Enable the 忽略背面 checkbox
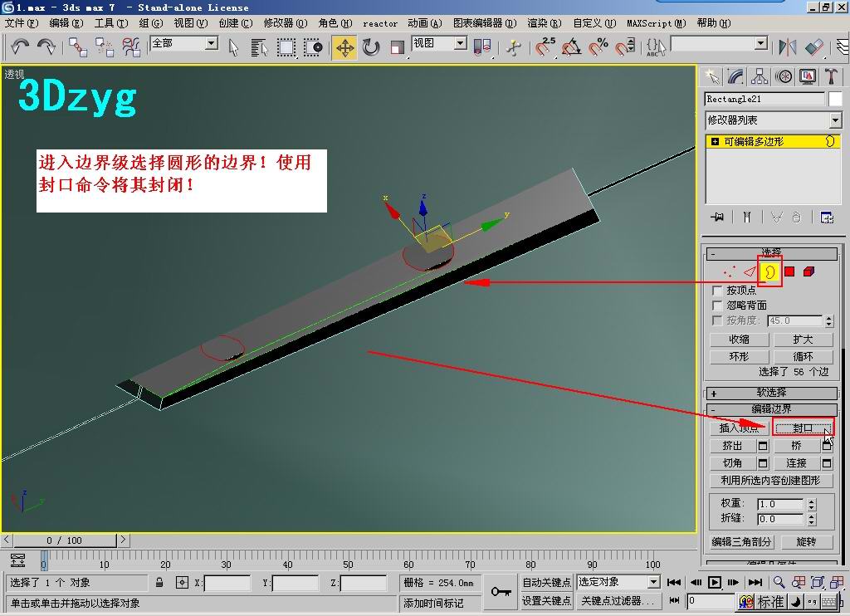The width and height of the screenshot is (850, 616). (x=717, y=306)
